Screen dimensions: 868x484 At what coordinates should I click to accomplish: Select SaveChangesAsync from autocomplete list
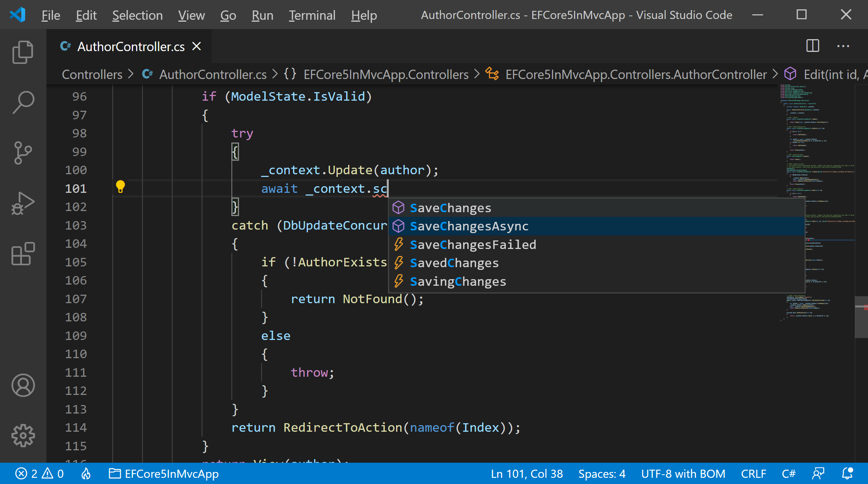(x=468, y=226)
